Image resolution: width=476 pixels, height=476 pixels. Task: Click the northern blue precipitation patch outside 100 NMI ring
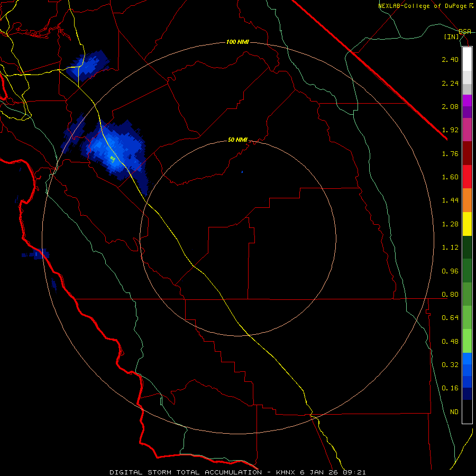[88, 66]
